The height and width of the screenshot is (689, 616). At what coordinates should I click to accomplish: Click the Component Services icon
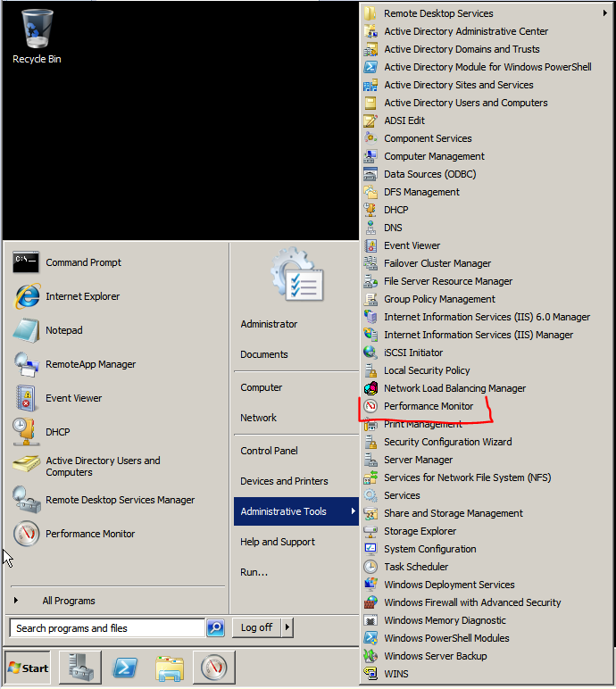point(370,138)
